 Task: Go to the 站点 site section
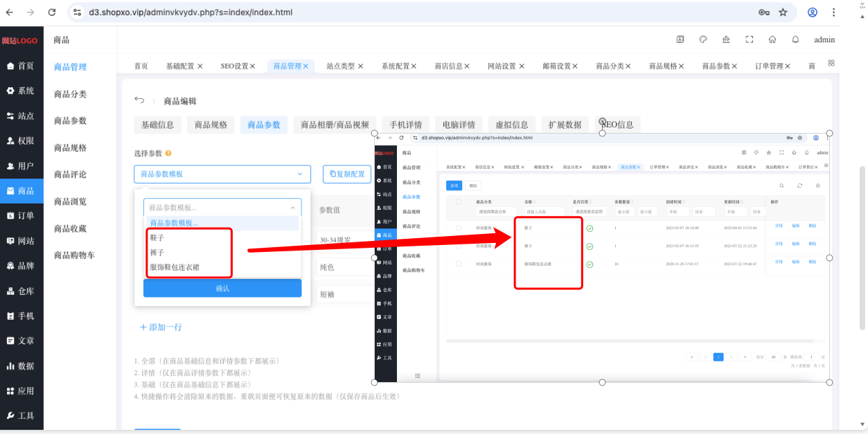(21, 116)
